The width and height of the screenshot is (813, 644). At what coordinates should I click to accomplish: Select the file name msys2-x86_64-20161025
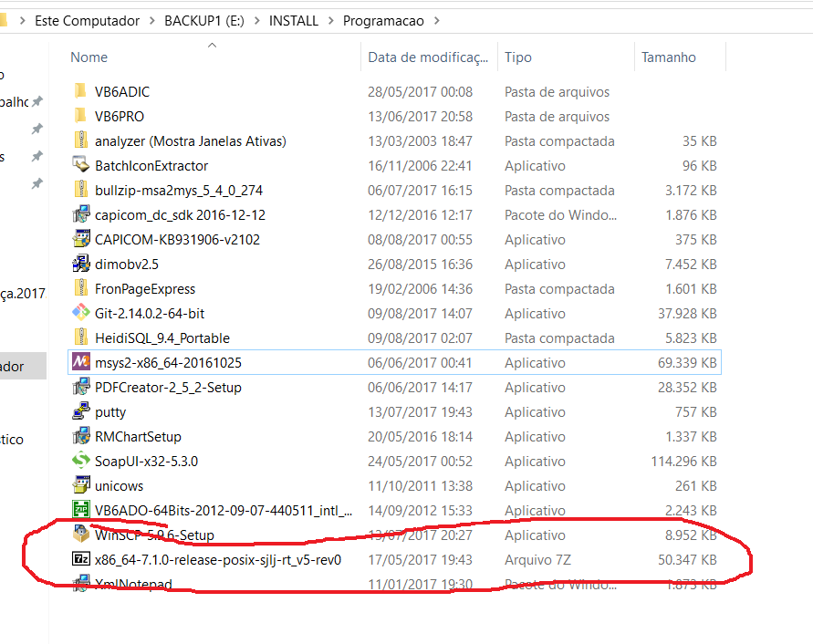pos(168,362)
